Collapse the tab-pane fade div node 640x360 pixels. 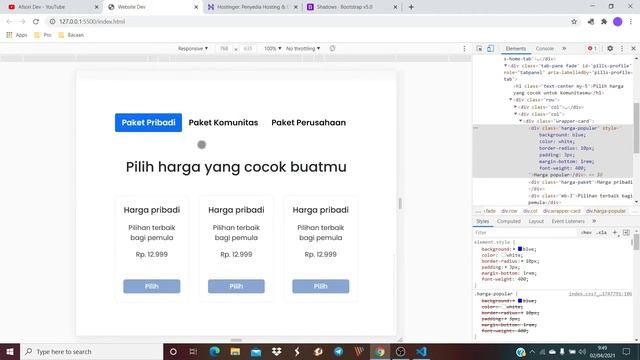[x=505, y=66]
